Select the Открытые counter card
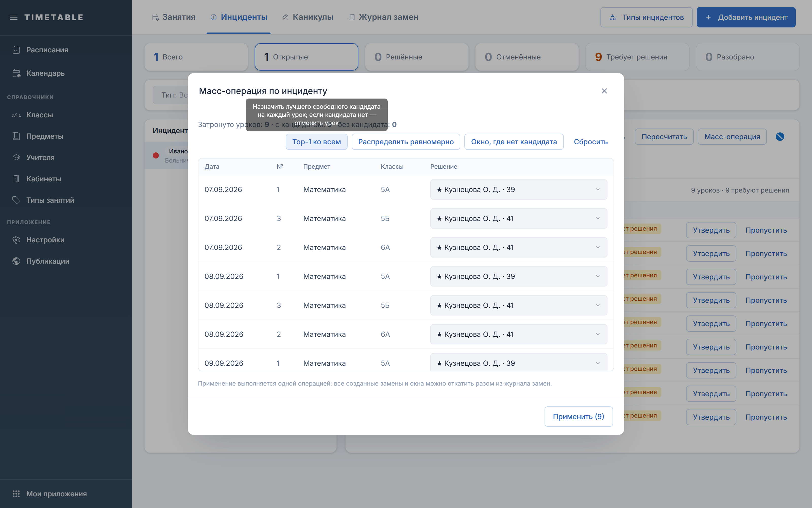 coord(306,57)
